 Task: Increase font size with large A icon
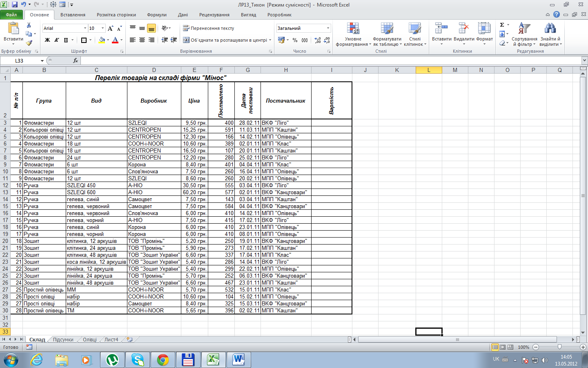[110, 28]
